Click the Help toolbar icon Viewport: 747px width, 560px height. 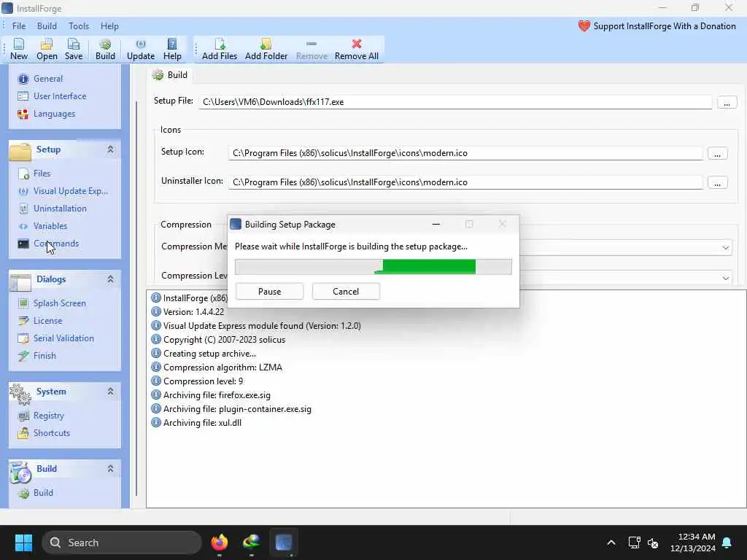click(172, 49)
